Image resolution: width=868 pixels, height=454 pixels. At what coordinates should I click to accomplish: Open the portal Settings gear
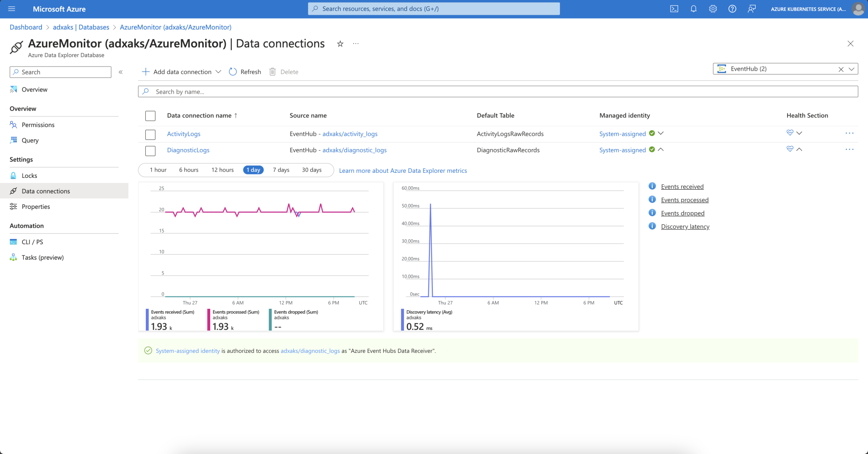point(713,8)
